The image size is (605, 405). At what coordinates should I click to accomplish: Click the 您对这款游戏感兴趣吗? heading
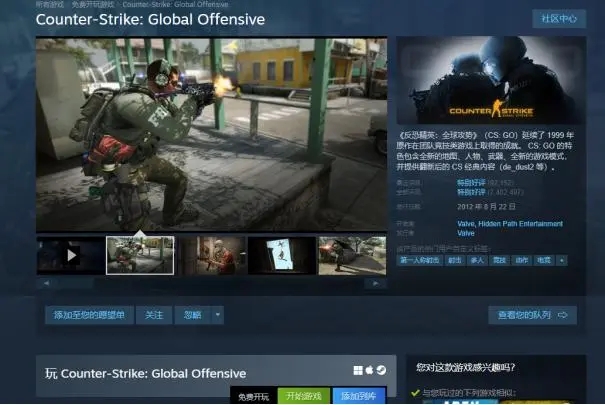(465, 367)
